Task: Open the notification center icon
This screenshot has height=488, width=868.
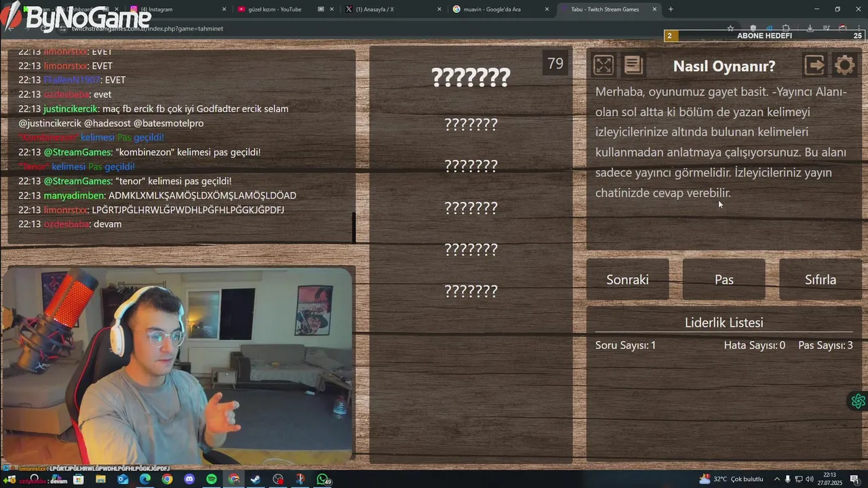Action: tap(855, 479)
